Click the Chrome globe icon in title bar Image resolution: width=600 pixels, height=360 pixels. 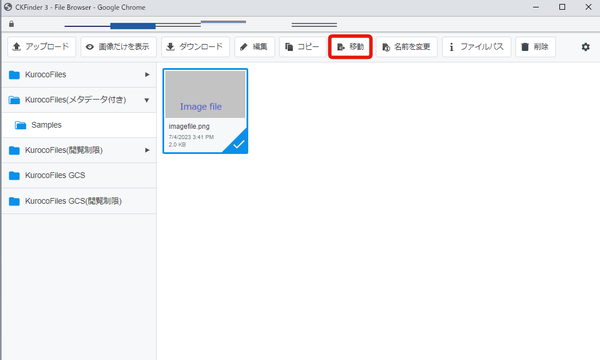click(x=8, y=7)
